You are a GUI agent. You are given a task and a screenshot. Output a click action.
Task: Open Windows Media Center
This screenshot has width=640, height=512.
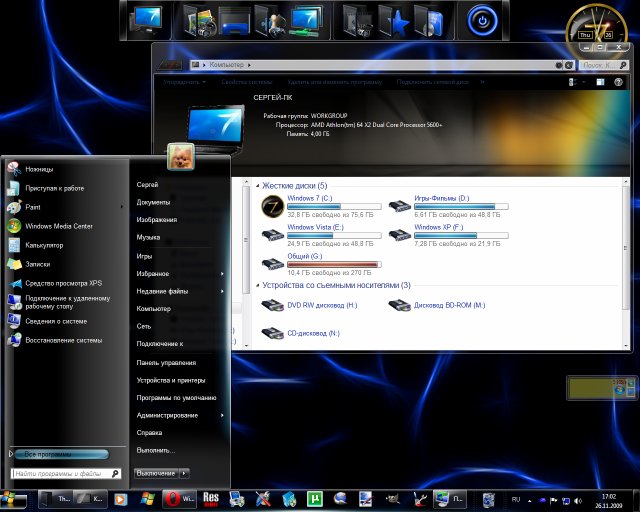tap(58, 226)
